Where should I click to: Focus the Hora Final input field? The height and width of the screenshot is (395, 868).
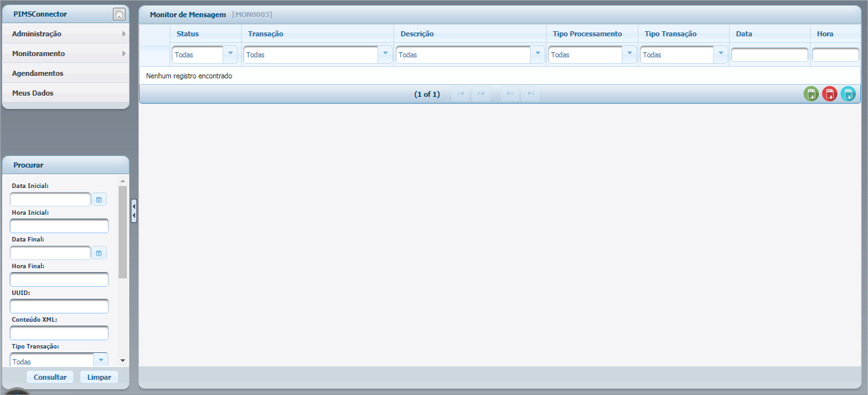click(59, 280)
